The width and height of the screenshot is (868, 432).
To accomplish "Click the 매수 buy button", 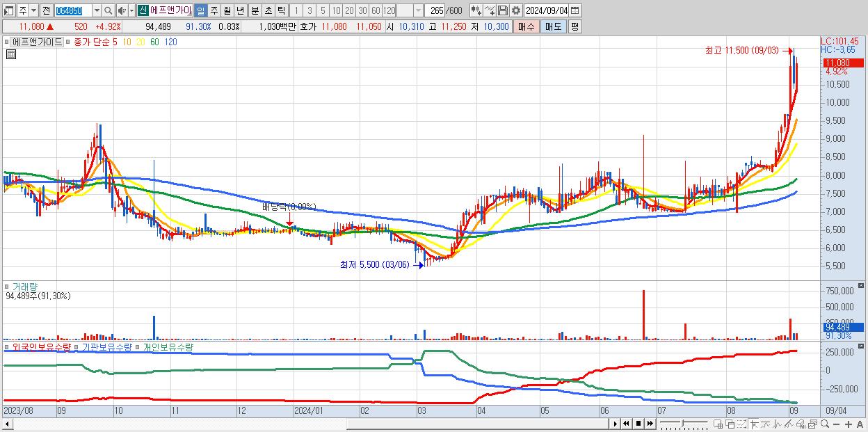I will click(x=527, y=26).
